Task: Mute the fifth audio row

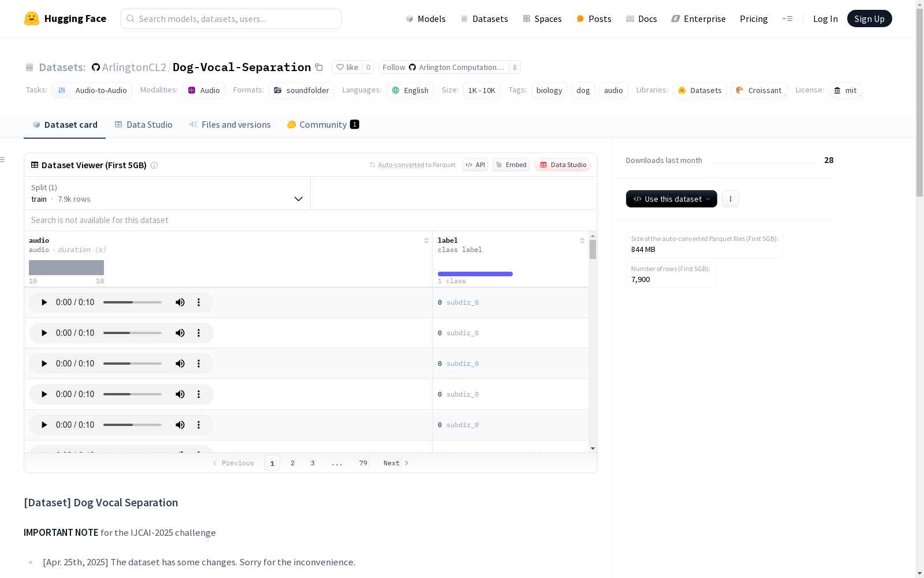Action: [180, 425]
